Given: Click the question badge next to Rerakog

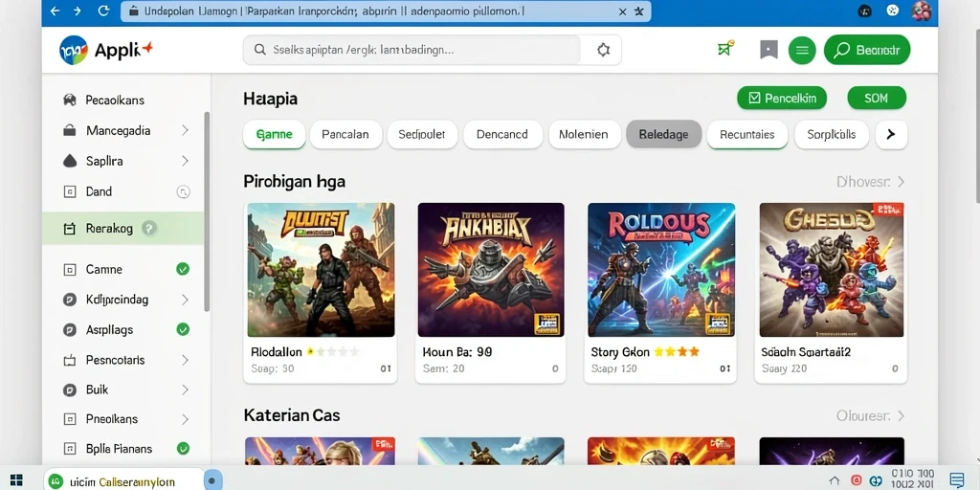Looking at the screenshot, I should coord(148,229).
